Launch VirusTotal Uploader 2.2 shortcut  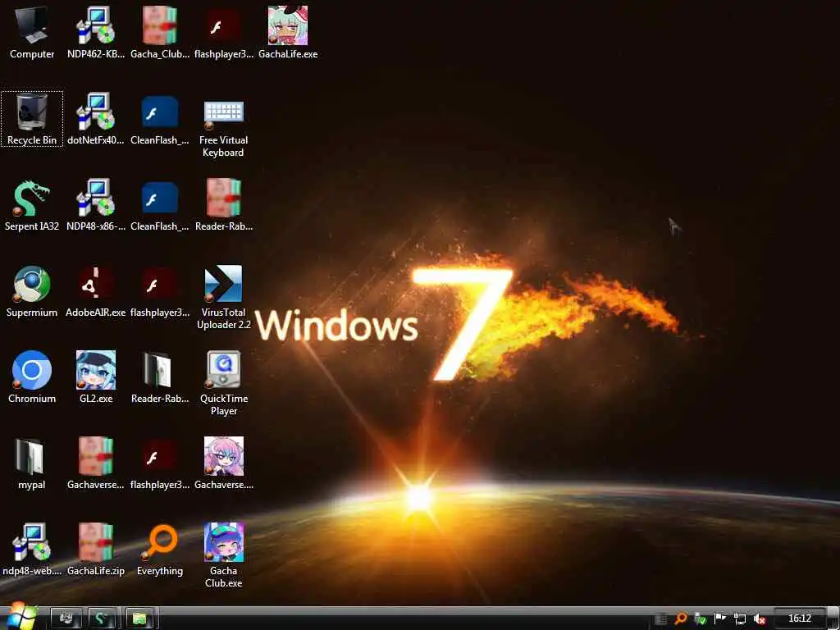click(x=224, y=298)
